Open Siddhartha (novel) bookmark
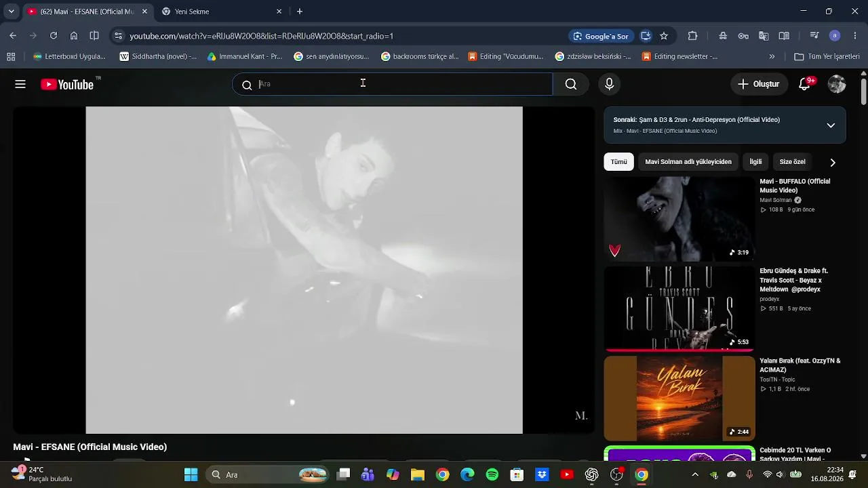The height and width of the screenshot is (488, 868). pos(158,56)
